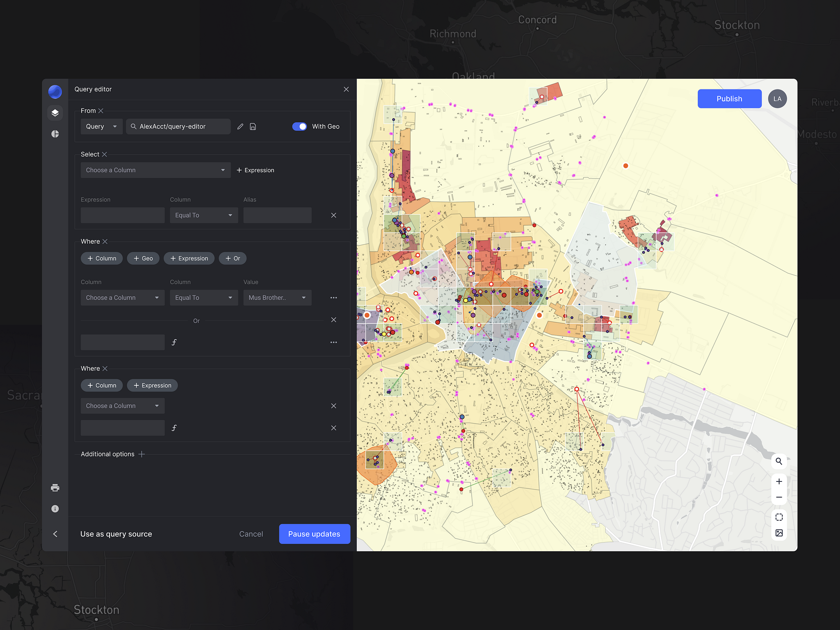Screen dimensions: 840x630
Task: Expand the Choose a Column dropdown under Select
Action: 155,170
